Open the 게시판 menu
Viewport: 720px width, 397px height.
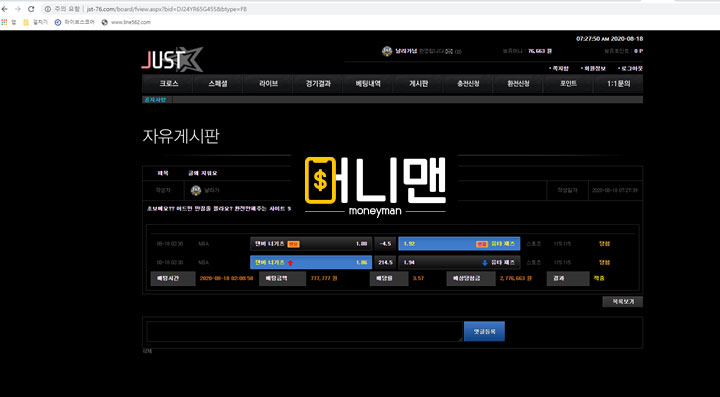(419, 84)
